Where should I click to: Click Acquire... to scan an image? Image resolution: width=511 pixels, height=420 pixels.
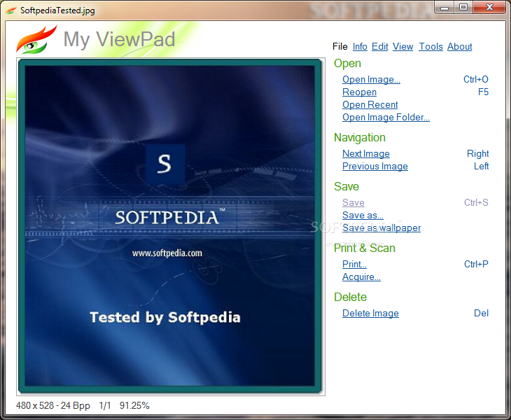tap(361, 277)
